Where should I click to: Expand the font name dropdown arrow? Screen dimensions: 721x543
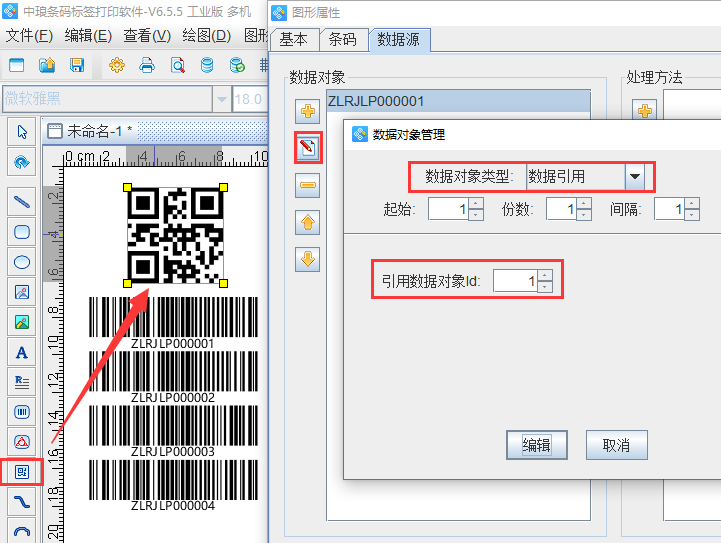coord(222,99)
